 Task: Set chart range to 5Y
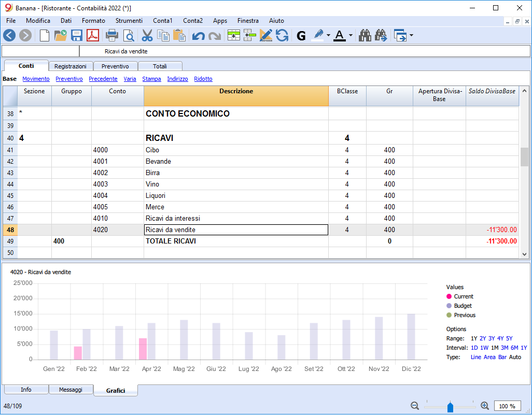pyautogui.click(x=509, y=338)
